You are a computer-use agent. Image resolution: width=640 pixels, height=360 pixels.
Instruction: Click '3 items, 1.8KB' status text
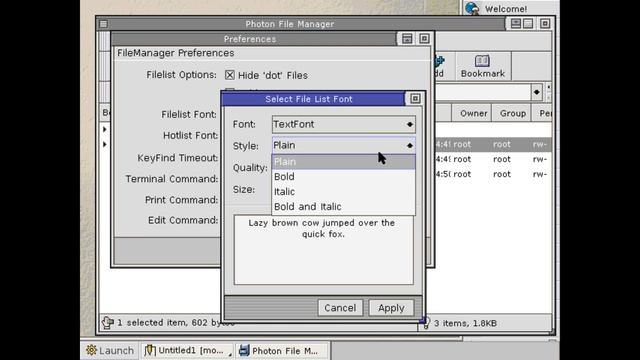point(465,323)
